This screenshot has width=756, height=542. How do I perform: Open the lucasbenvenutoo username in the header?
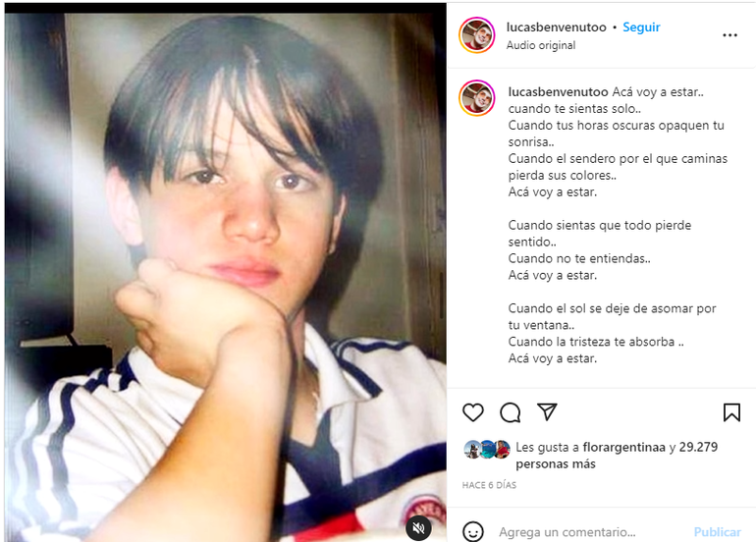tap(556, 27)
